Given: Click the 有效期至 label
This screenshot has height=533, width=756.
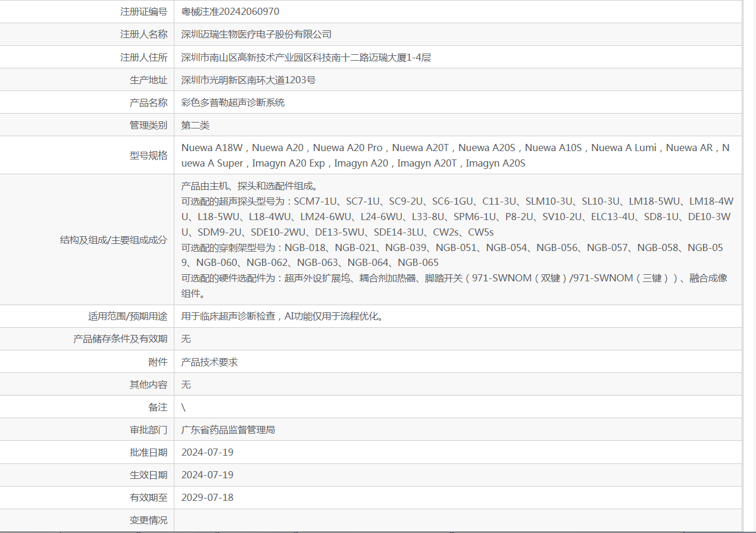Looking at the screenshot, I should pyautogui.click(x=148, y=497).
